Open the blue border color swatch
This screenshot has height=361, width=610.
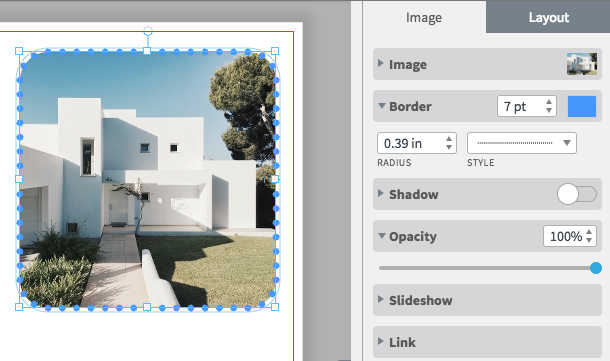582,106
